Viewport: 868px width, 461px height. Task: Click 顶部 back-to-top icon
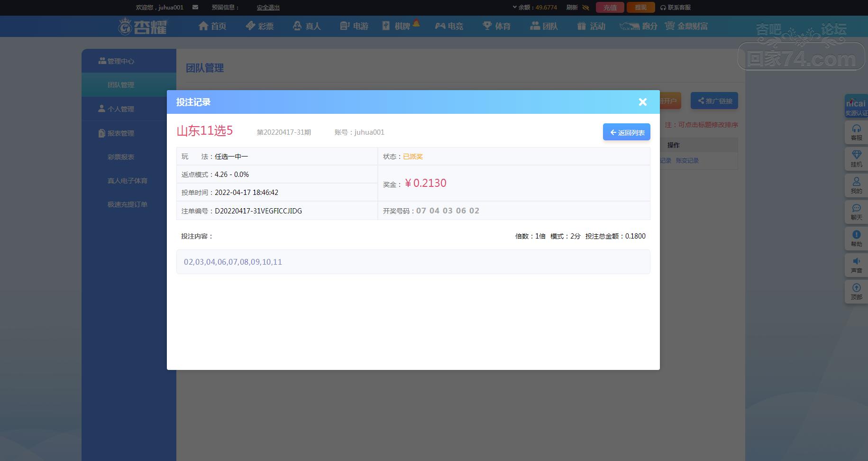click(x=856, y=292)
